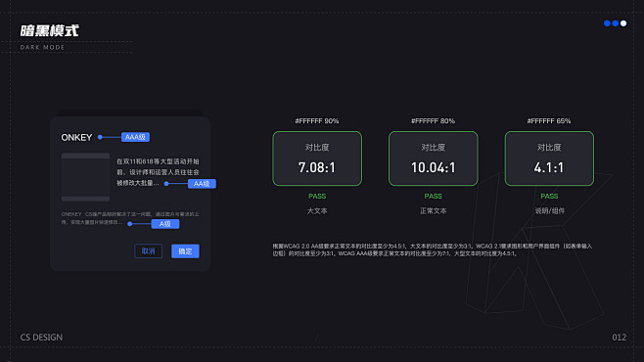The height and width of the screenshot is (362, 644).
Task: Select the AA级 label tag
Action: point(202,184)
